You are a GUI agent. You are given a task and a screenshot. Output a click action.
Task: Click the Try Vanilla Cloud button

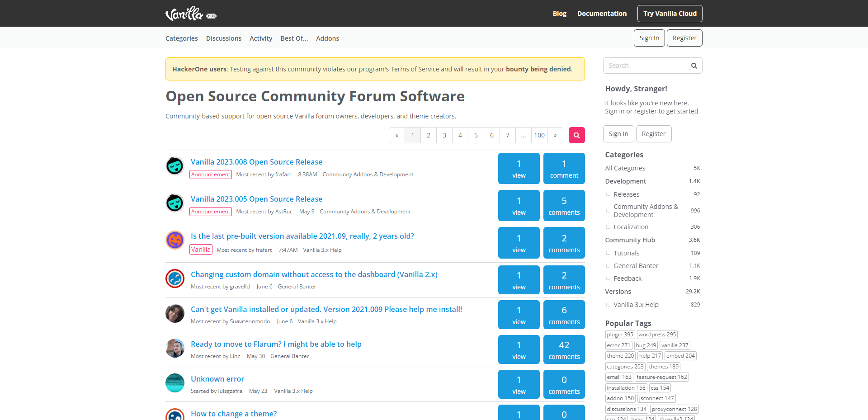tap(670, 13)
